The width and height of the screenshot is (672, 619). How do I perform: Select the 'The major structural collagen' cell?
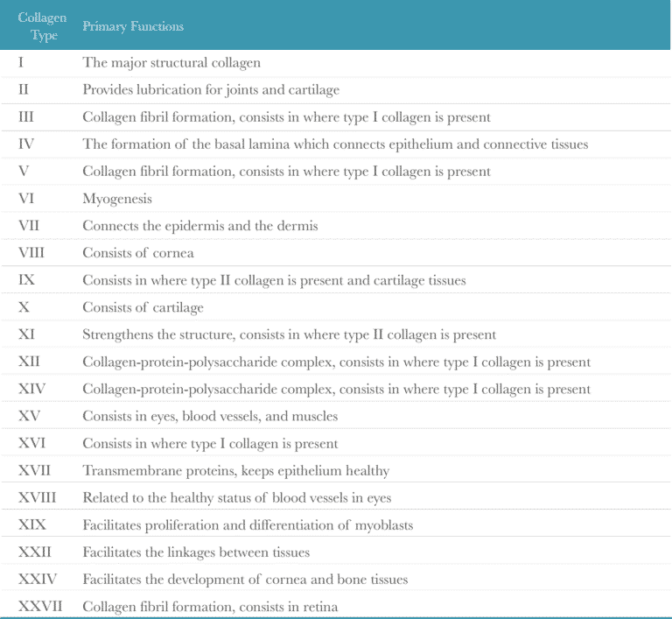pos(171,63)
